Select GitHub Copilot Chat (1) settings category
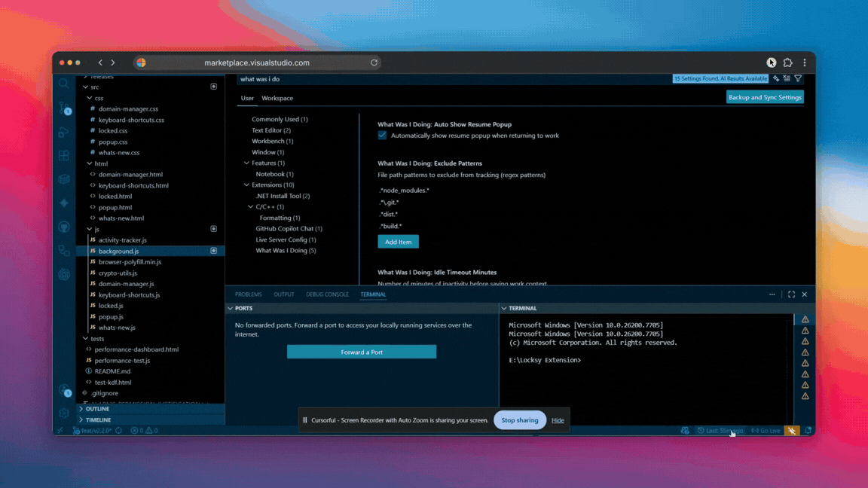868x488 pixels. pyautogui.click(x=289, y=228)
